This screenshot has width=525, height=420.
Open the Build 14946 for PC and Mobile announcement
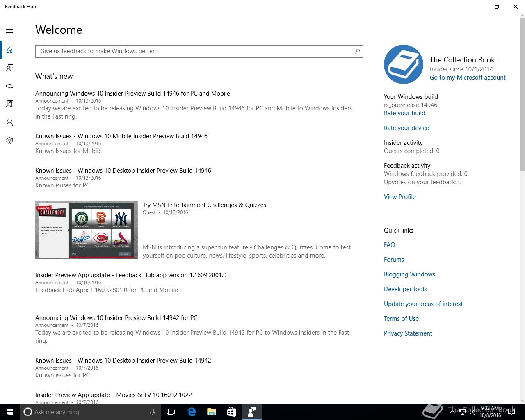point(132,94)
